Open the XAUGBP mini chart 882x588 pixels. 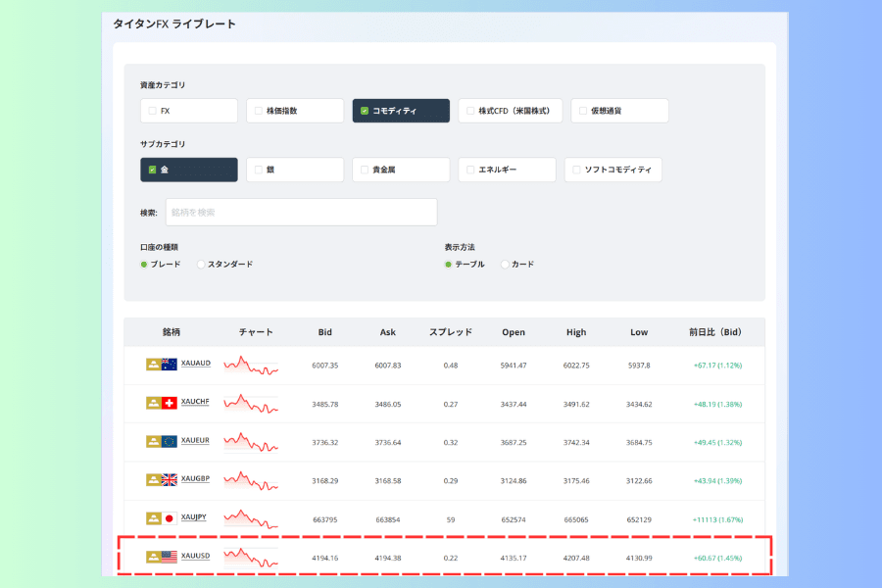(251, 481)
